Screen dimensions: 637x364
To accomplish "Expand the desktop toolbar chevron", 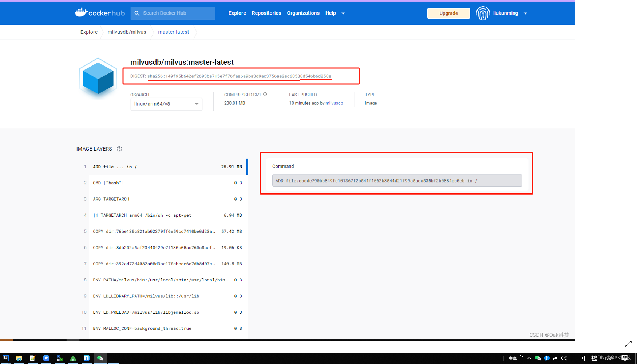I will click(522, 356).
